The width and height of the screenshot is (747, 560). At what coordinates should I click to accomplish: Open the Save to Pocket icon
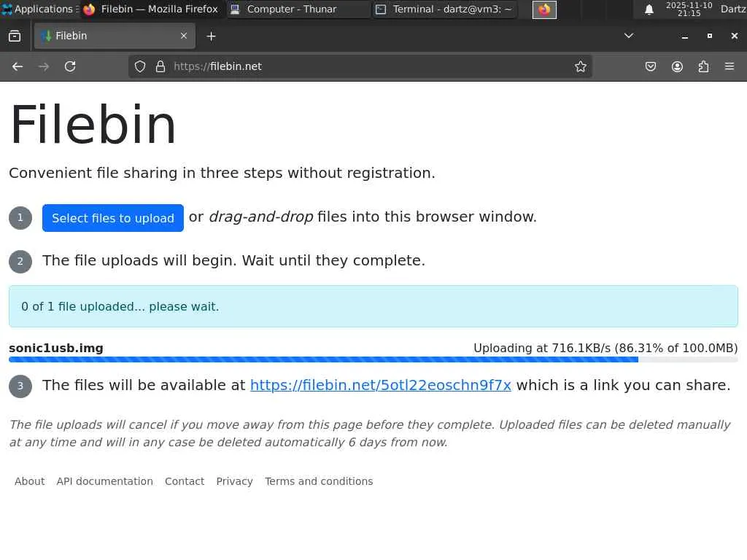tap(650, 66)
